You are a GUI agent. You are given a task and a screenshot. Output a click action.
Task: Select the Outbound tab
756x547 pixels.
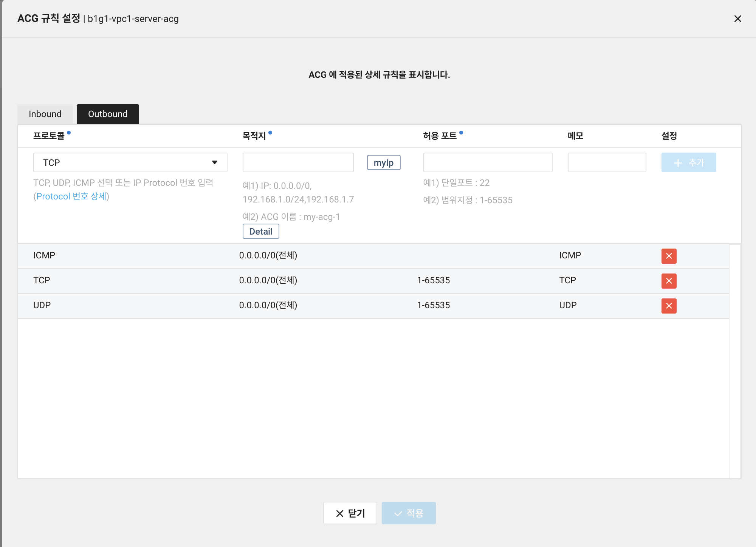108,114
